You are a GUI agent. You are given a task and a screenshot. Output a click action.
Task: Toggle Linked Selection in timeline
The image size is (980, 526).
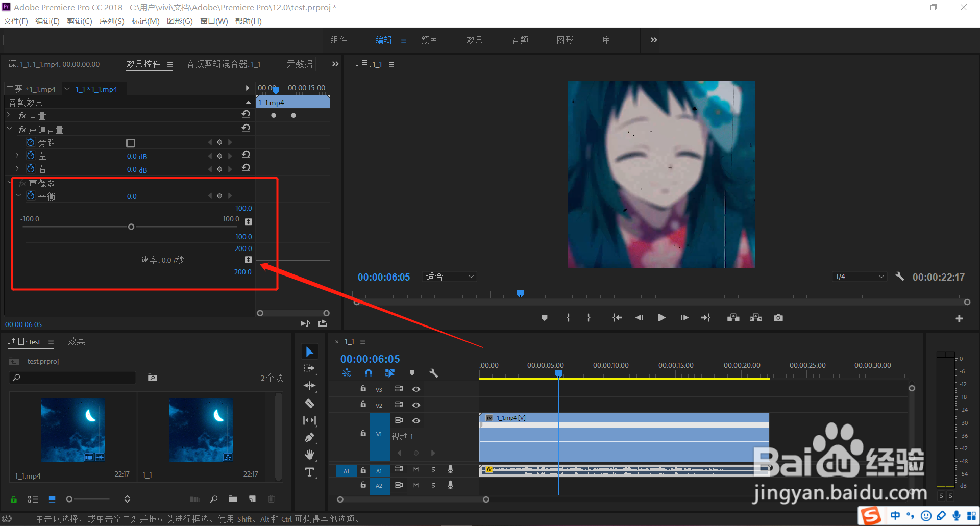pos(390,373)
